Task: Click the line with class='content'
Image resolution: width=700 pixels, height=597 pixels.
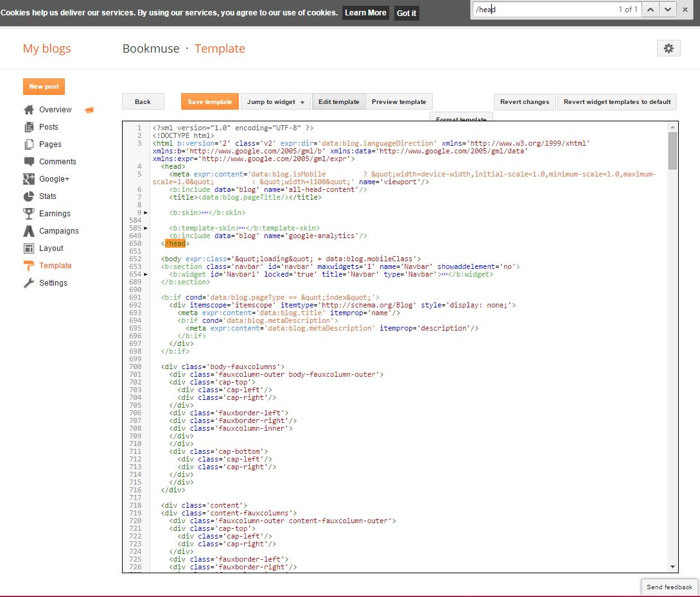Action: [204, 506]
